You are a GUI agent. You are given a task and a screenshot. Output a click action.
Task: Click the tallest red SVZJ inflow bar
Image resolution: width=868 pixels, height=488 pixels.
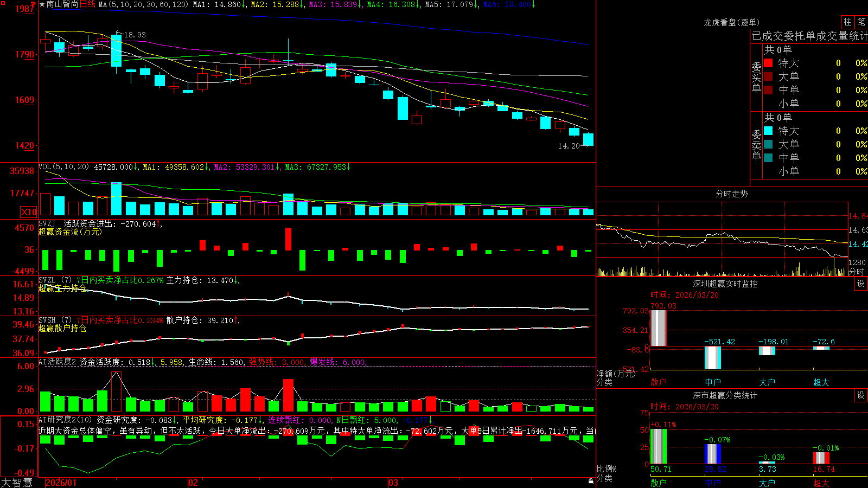(288, 239)
